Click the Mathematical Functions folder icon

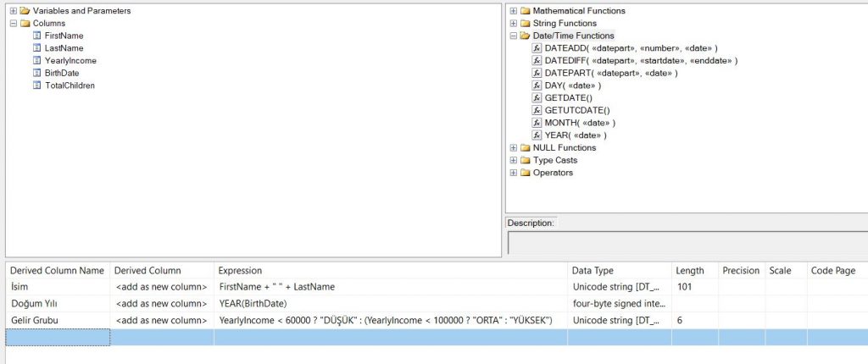[x=525, y=11]
